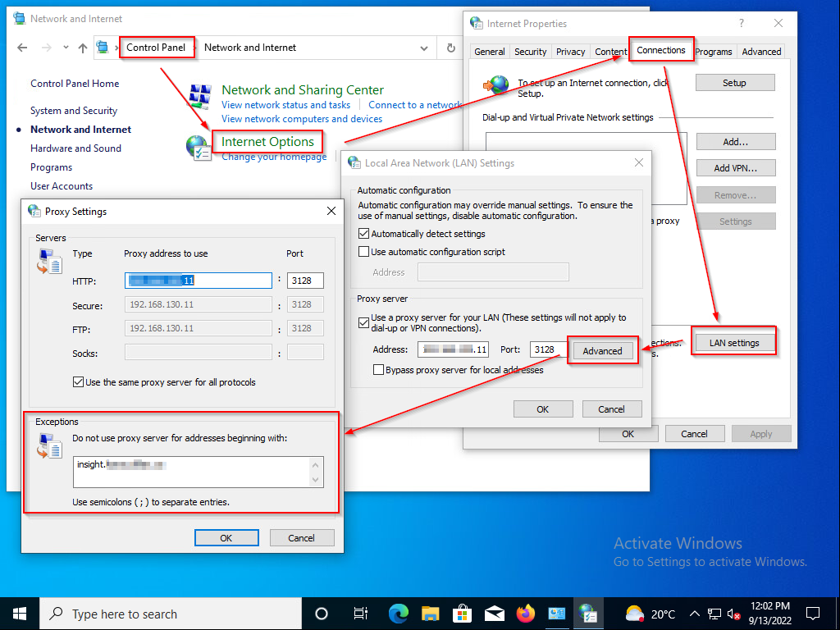The image size is (840, 630).
Task: Enable Bypass proxy server for local addresses
Action: click(378, 370)
